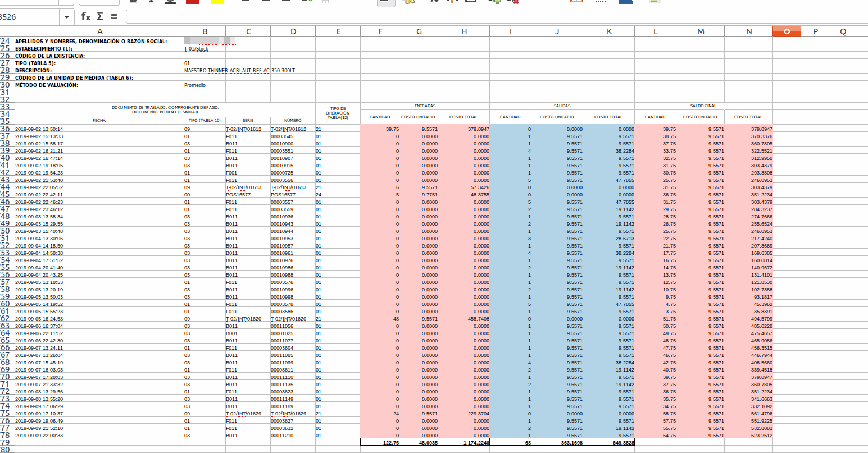Select column A by its header
Image resolution: width=868 pixels, height=453 pixels.
tap(99, 32)
